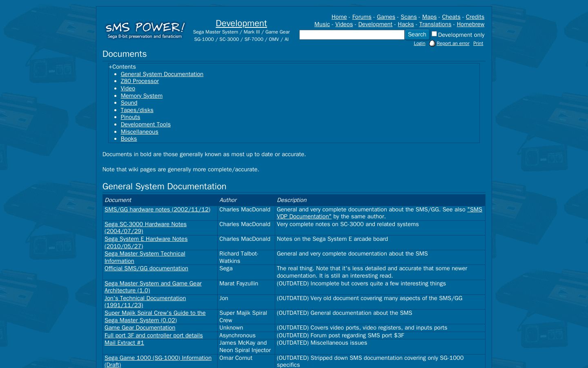Open Super Majik Spiral Crew's Guide link

pyautogui.click(x=155, y=316)
